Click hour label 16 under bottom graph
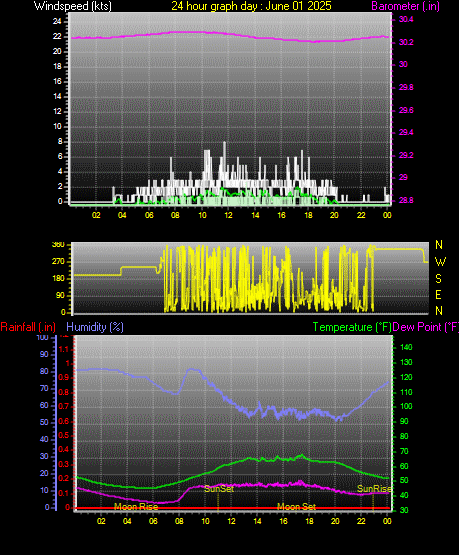The height and width of the screenshot is (555, 459). [283, 521]
